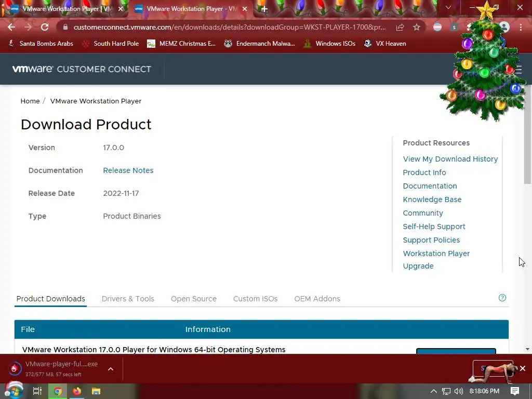Click the Release Date 2022-11-17 text

pyautogui.click(x=121, y=193)
